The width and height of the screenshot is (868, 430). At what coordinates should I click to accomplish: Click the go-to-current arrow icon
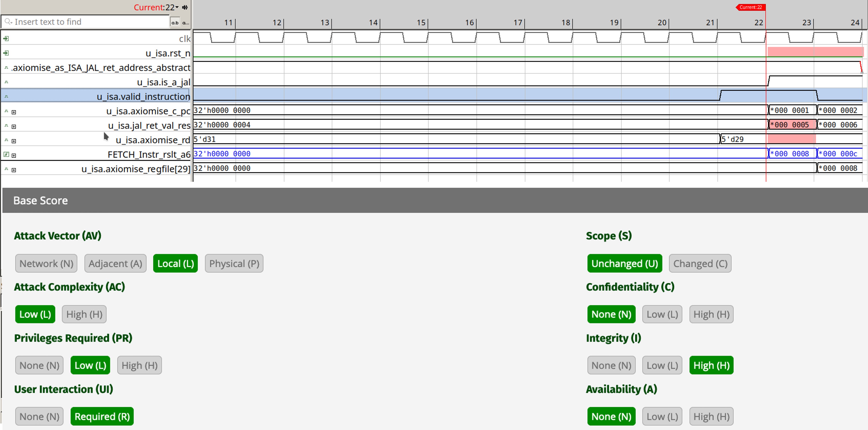tap(185, 7)
